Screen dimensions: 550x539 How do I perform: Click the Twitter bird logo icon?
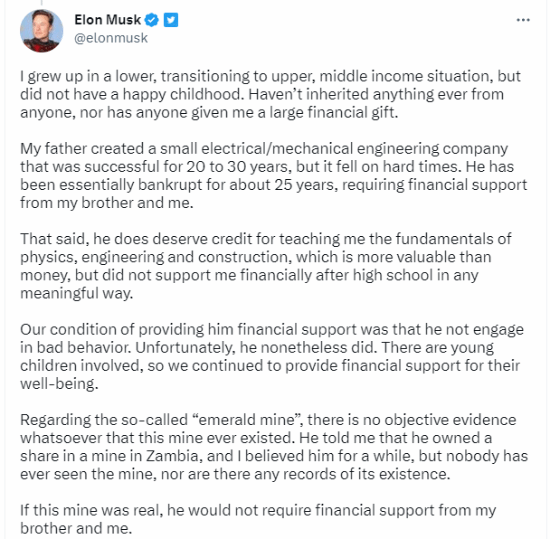point(171,20)
